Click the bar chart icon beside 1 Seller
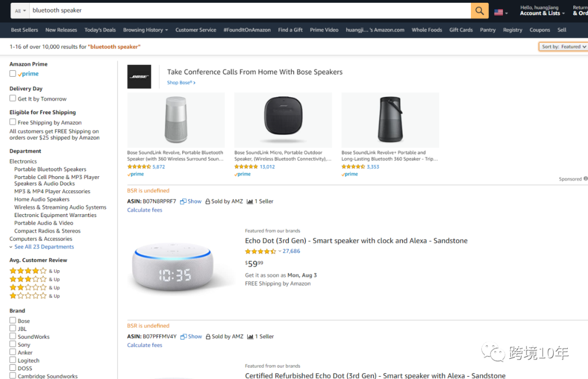This screenshot has width=588, height=379. coord(250,202)
